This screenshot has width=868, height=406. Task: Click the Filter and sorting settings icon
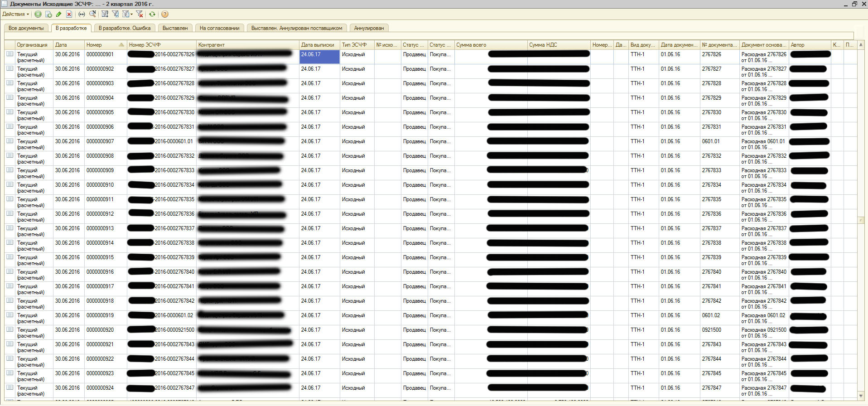(x=105, y=14)
